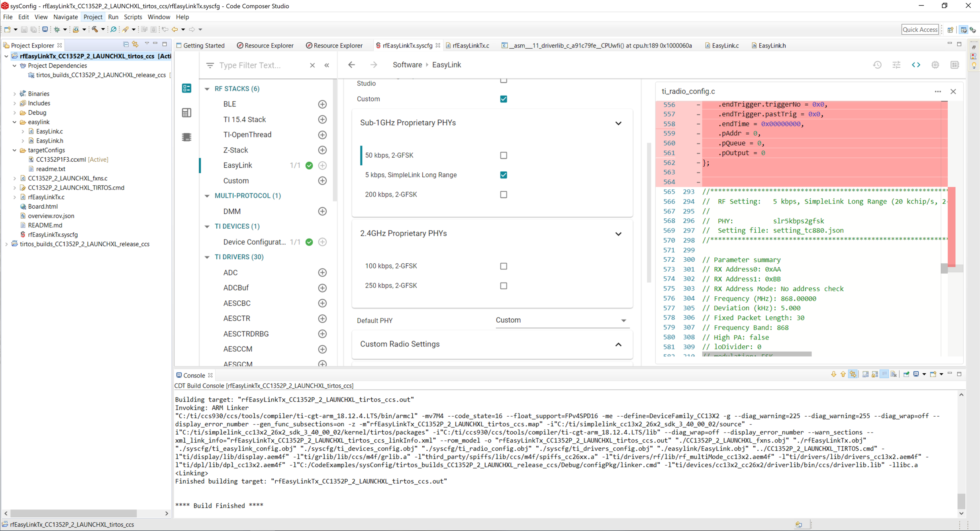Click the history icon in sysConfig header
Image resolution: width=980 pixels, height=531 pixels.
point(877,65)
